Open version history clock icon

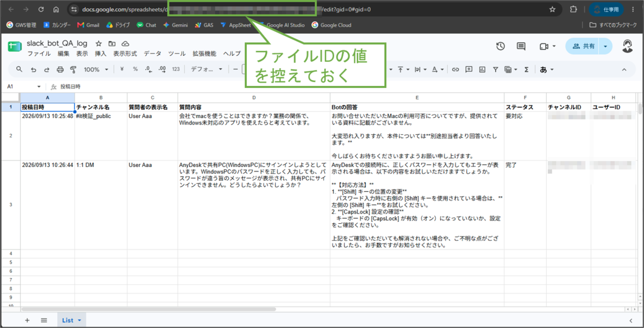500,47
